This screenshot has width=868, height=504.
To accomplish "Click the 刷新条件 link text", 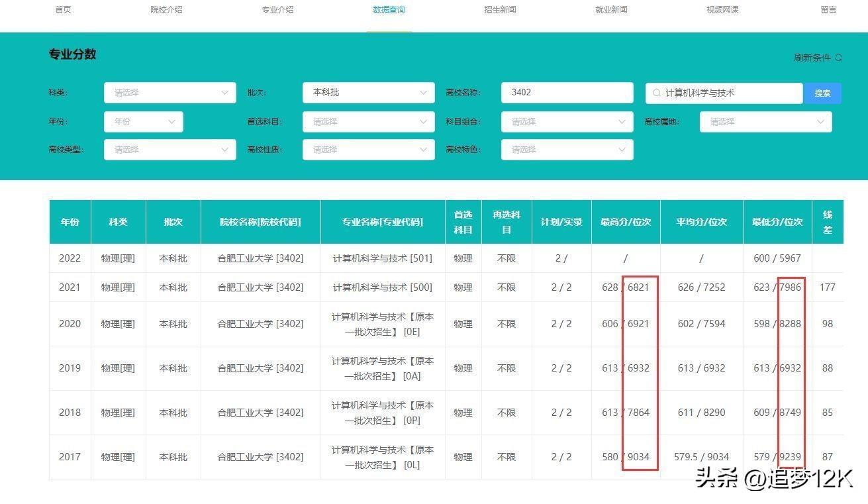I will pyautogui.click(x=812, y=58).
